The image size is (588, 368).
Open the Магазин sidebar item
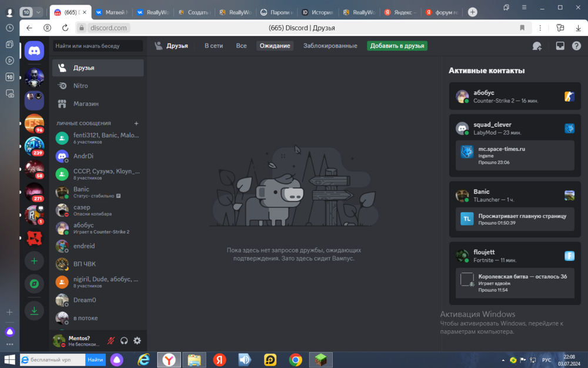[x=98, y=104]
